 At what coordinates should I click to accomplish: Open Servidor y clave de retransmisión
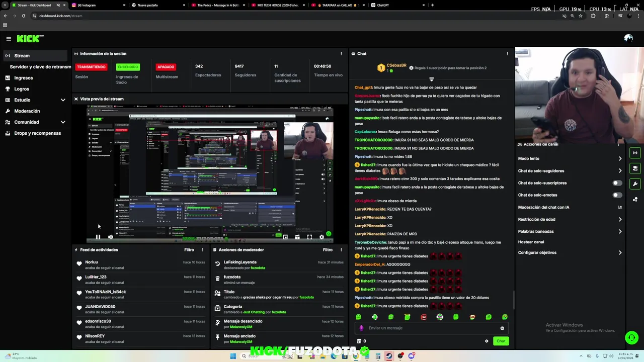pyautogui.click(x=40, y=67)
